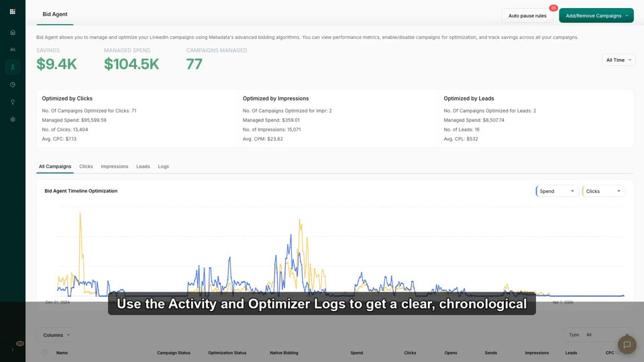This screenshot has height=362, width=644.
Task: Click 'Avg. CPL: $532' text
Action: click(x=460, y=139)
